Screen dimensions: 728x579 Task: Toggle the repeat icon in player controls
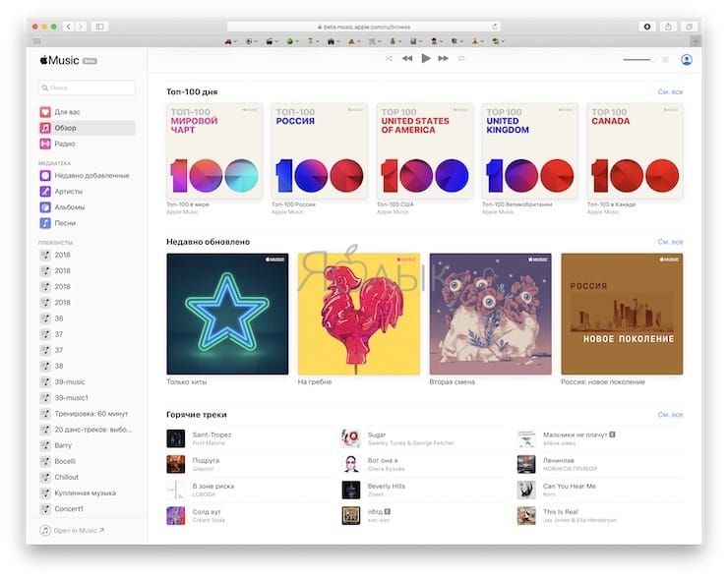[x=461, y=58]
